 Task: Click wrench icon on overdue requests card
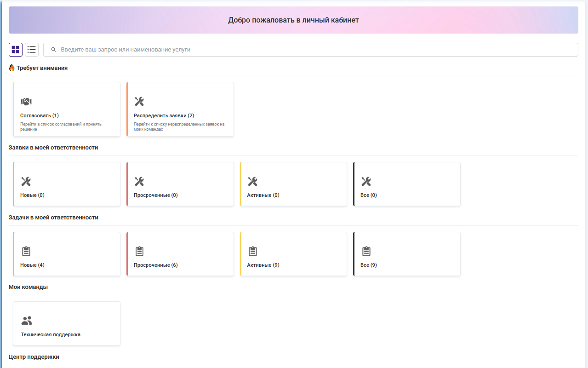(139, 181)
